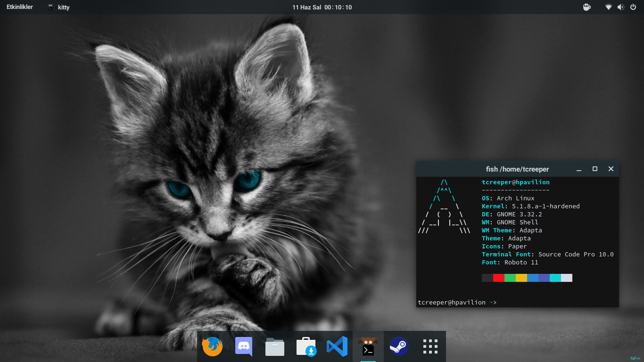This screenshot has height=362, width=644.
Task: Open the software store dock icon
Action: pyautogui.click(x=306, y=347)
